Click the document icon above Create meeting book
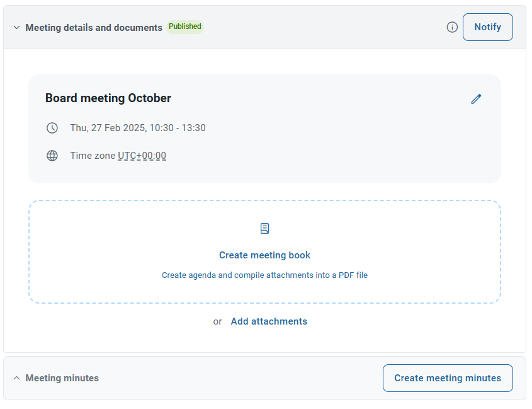Viewport: 532px width, 409px height. pyautogui.click(x=264, y=228)
